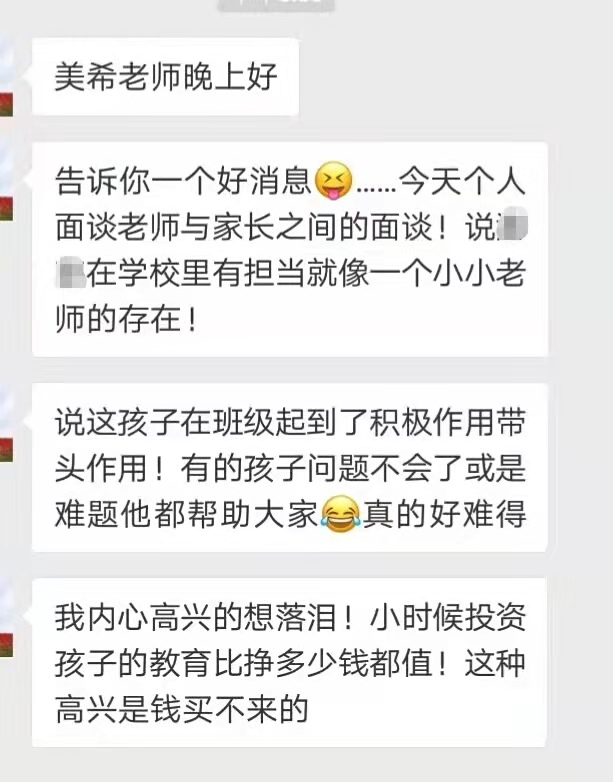
Task: Open sender avatar beside 美希老师晚上好 message
Action: 6,77
